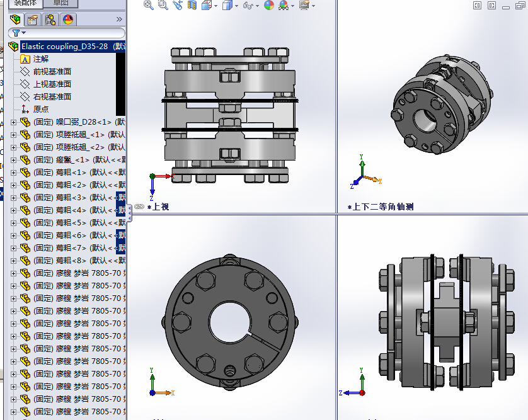Click the part icon of 项塍祇蒩_<2> row
Image resolution: width=528 pixels, height=420 pixels.
25,147
